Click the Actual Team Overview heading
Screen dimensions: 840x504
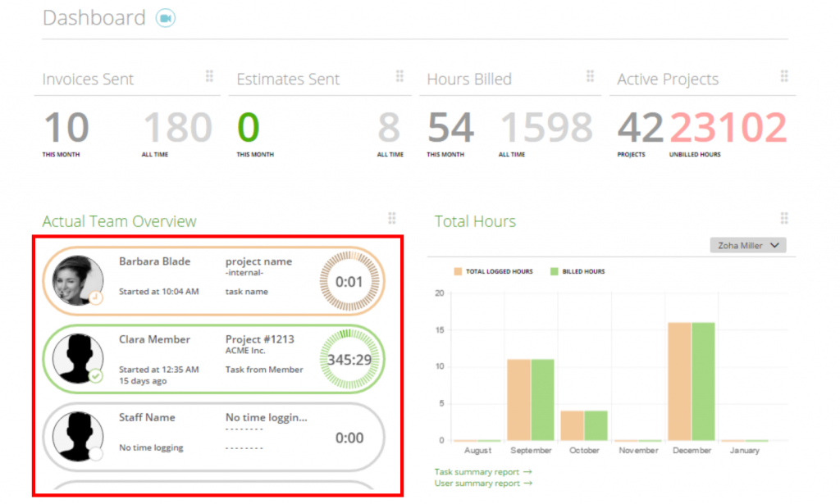[120, 221]
